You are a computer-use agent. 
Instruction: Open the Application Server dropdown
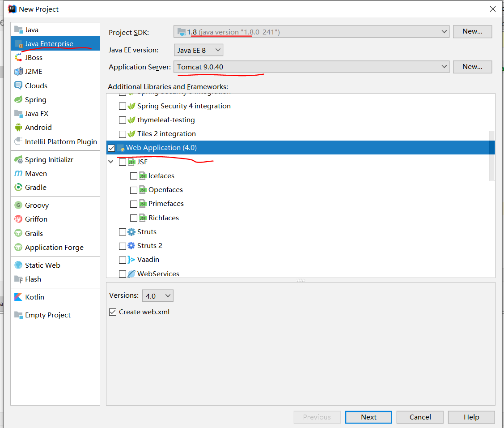click(x=311, y=67)
